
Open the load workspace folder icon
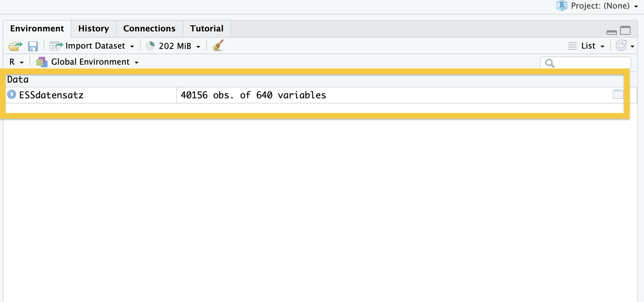pos(15,46)
